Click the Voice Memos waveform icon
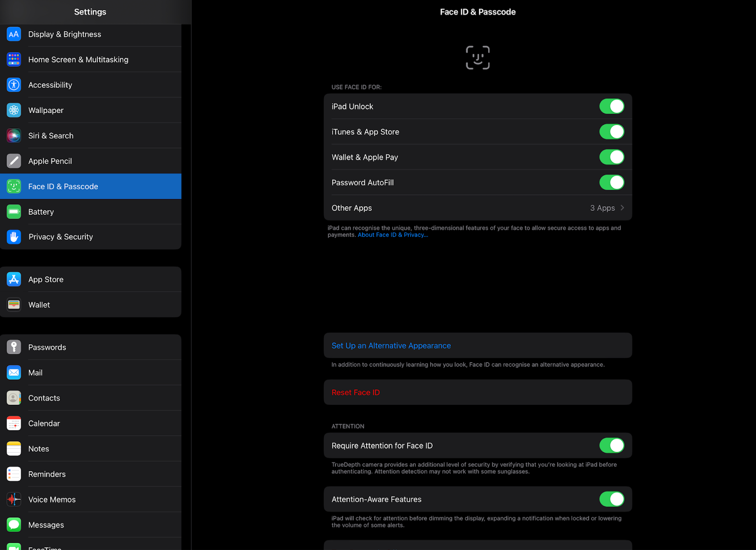This screenshot has height=550, width=756. (x=14, y=499)
